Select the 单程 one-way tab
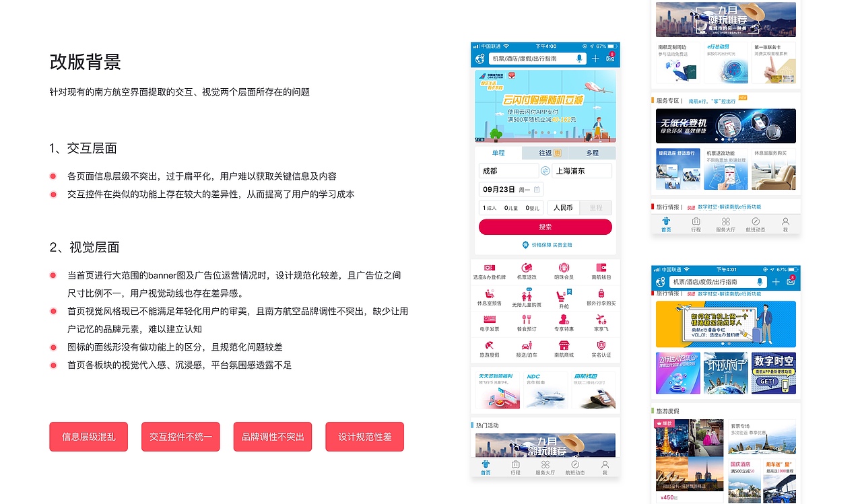Viewport: 862px width, 504px height. [x=498, y=153]
